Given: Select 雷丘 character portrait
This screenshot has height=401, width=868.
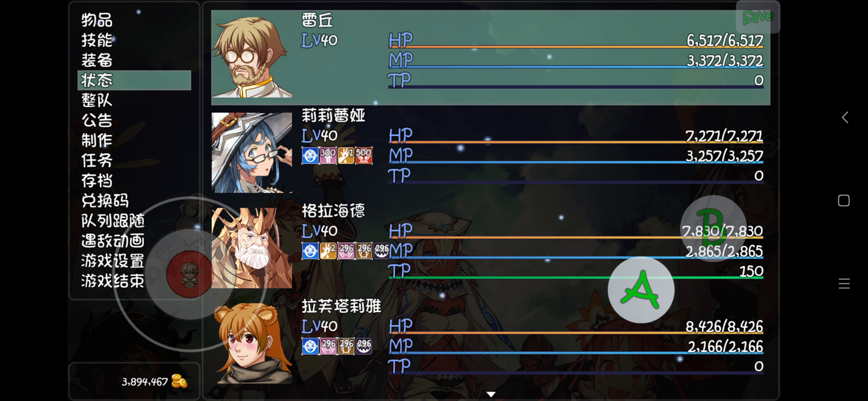Looking at the screenshot, I should click(252, 57).
